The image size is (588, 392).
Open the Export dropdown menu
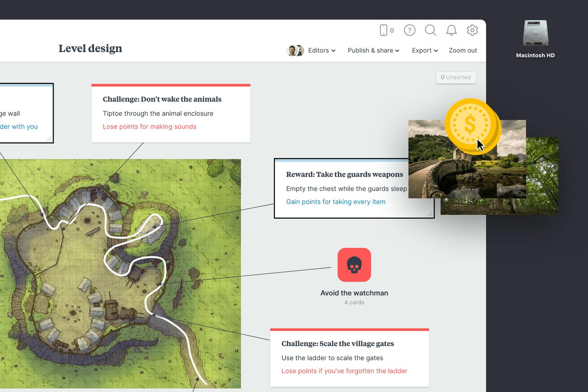pos(425,51)
